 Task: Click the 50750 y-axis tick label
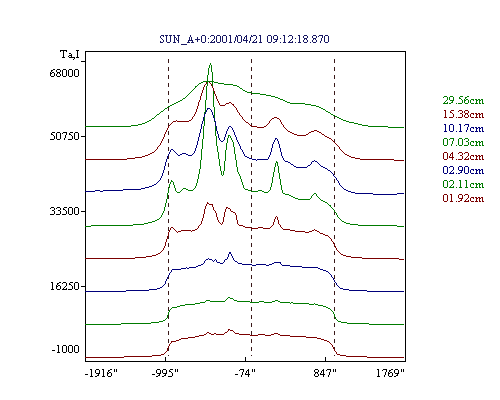[64, 136]
